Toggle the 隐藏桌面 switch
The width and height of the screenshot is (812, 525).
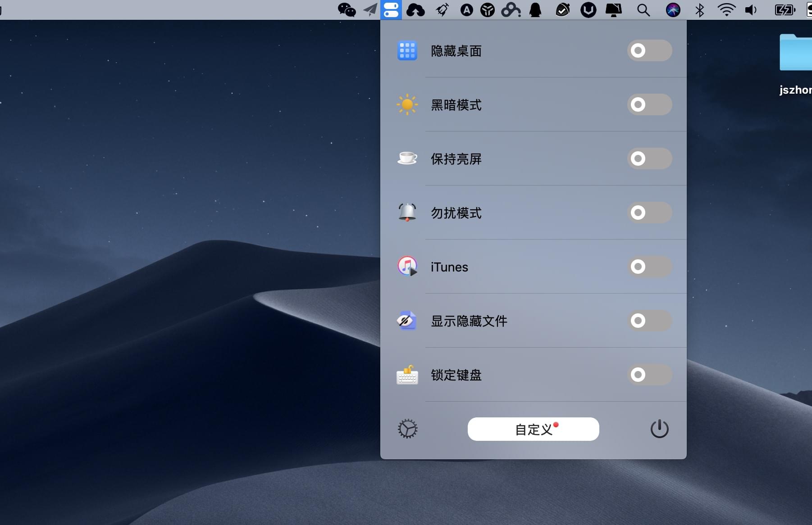tap(649, 50)
